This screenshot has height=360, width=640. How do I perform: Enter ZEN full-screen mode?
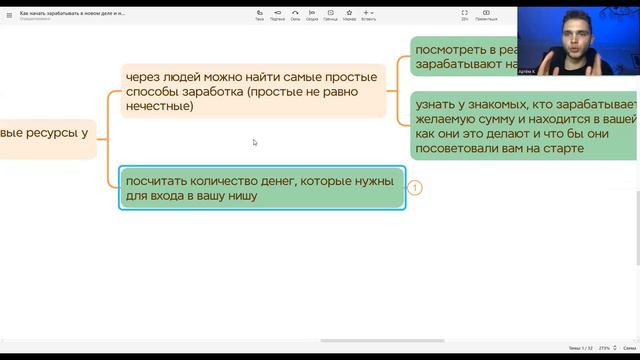point(464,15)
